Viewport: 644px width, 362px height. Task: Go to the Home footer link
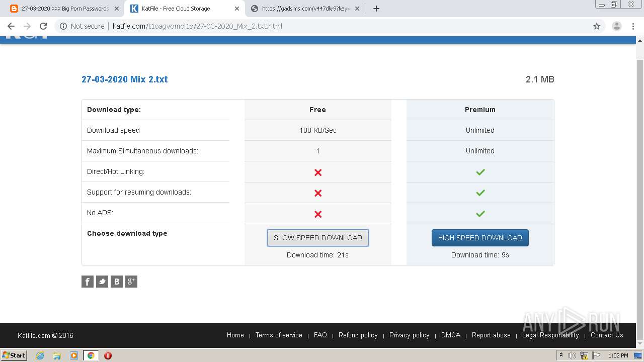coord(235,335)
